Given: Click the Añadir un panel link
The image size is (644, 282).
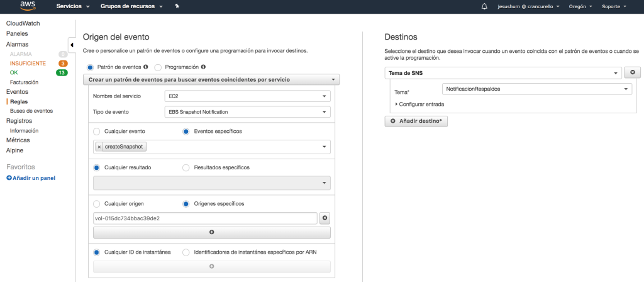Looking at the screenshot, I should pos(31,178).
